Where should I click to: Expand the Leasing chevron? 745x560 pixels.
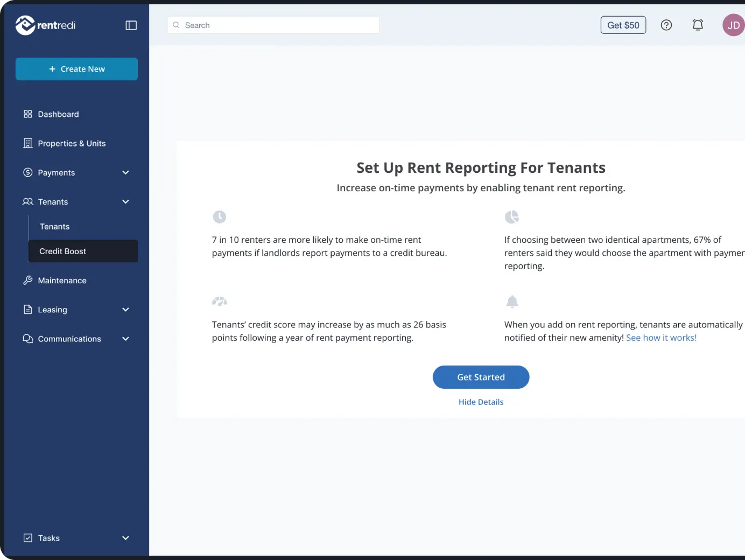pyautogui.click(x=125, y=310)
